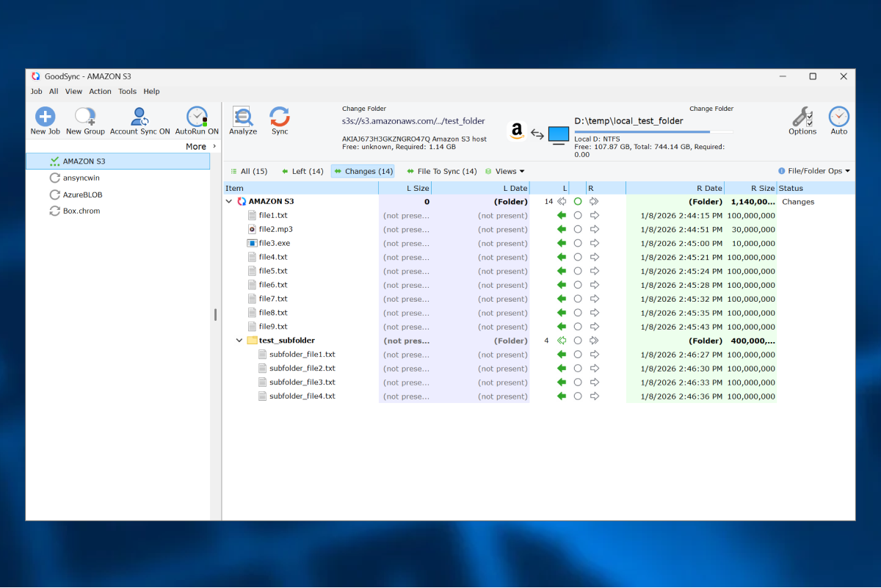Click the Sync icon
The image size is (881, 588).
tap(280, 117)
